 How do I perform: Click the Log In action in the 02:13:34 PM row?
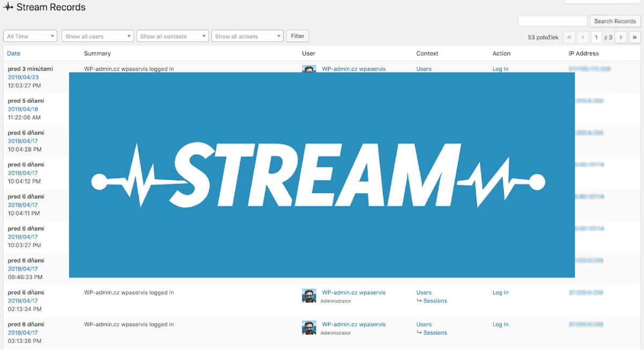[501, 293]
